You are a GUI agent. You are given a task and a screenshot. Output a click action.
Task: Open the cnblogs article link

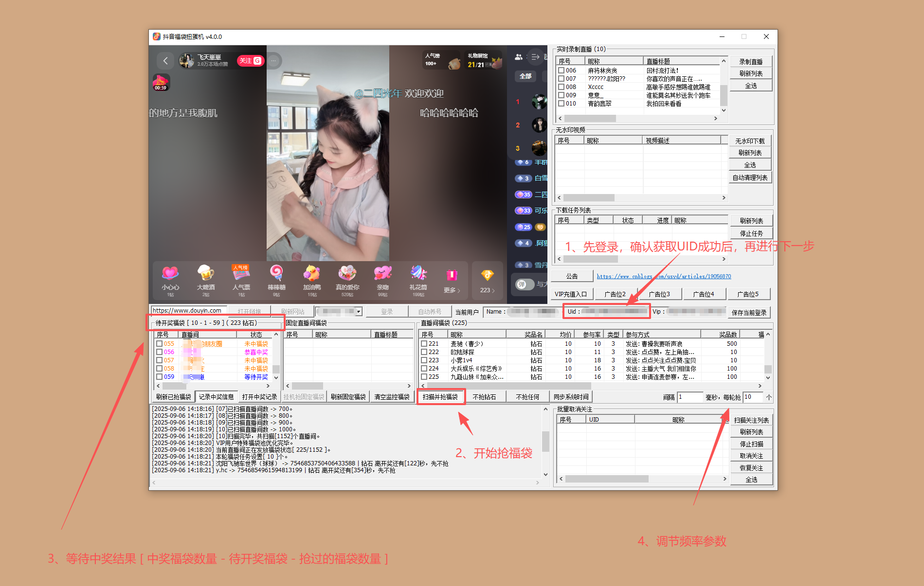pyautogui.click(x=664, y=276)
